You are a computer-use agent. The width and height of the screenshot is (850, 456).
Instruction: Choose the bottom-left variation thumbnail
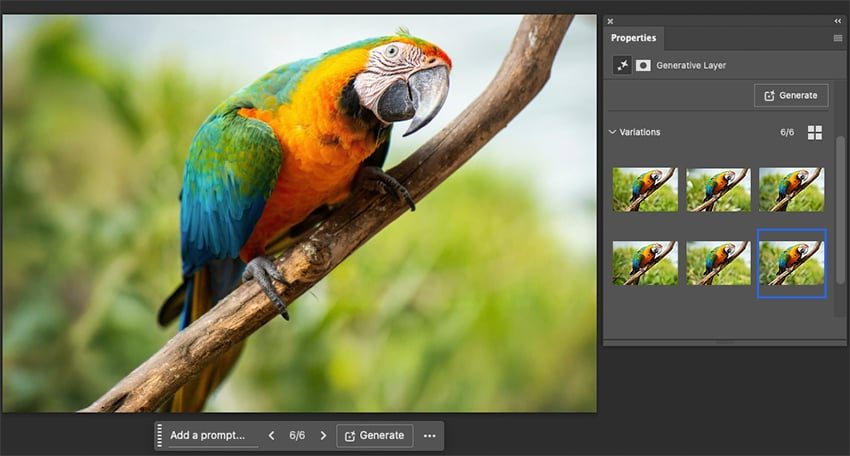point(645,263)
